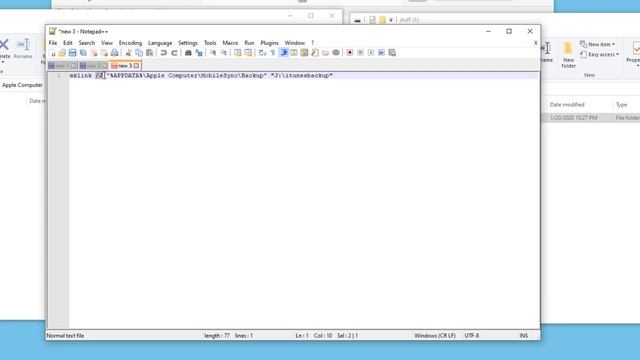Image resolution: width=640 pixels, height=360 pixels.
Task: Open the Document Map panel icon
Action: 304,53
